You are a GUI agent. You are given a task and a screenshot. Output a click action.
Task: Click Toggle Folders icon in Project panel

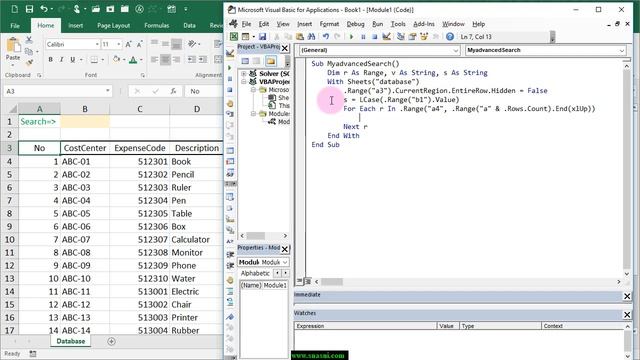(271, 61)
